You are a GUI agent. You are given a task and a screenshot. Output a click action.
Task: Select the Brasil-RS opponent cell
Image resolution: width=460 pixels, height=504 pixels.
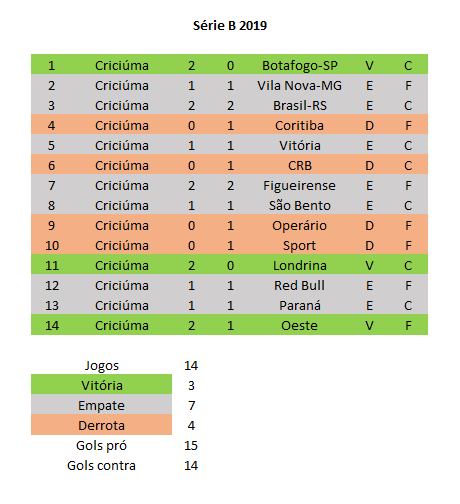pos(300,106)
